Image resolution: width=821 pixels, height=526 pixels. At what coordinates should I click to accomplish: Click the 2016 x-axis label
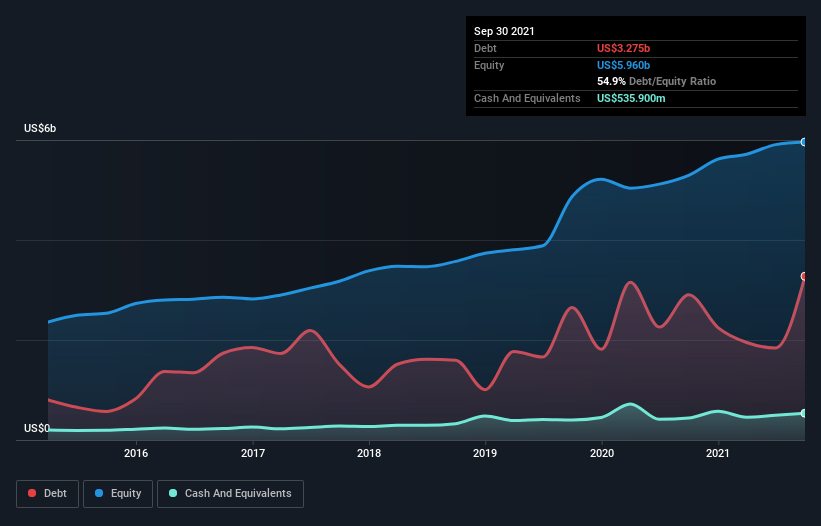[x=136, y=453]
